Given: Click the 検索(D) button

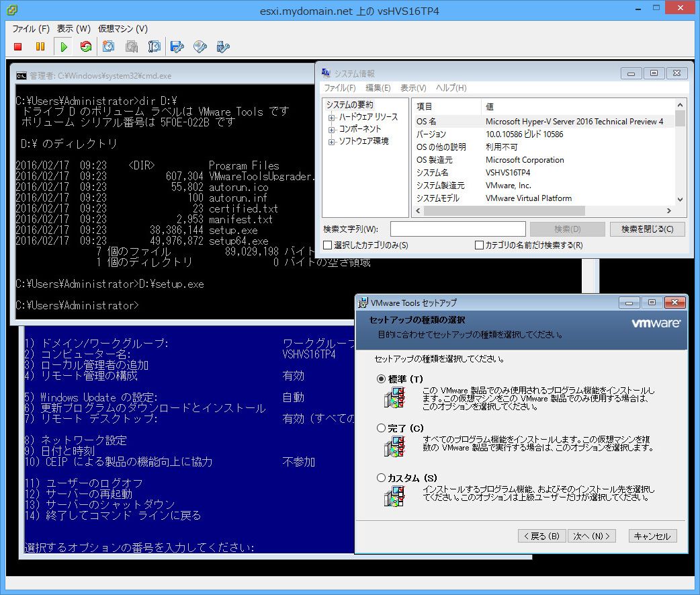Looking at the screenshot, I should pyautogui.click(x=568, y=229).
